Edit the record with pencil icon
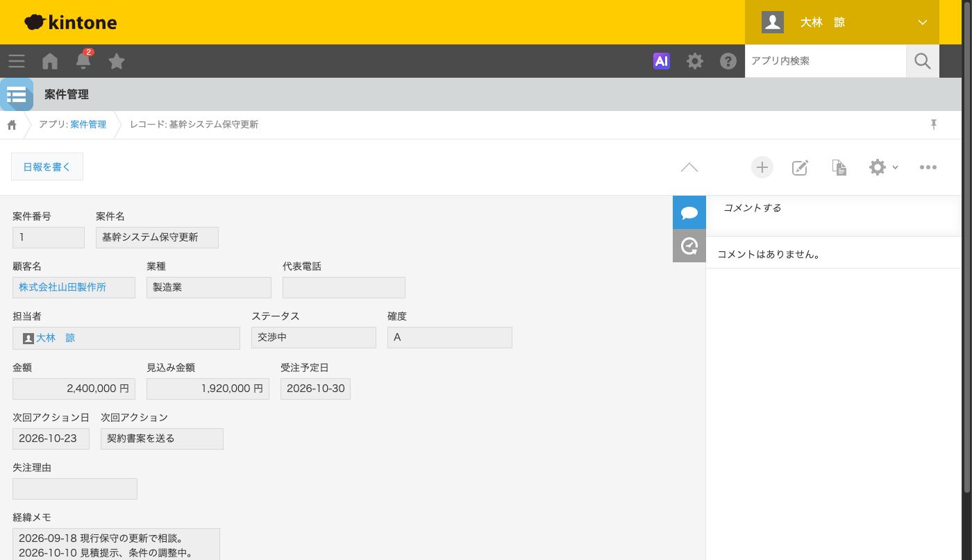Image resolution: width=972 pixels, height=560 pixels. (x=801, y=167)
